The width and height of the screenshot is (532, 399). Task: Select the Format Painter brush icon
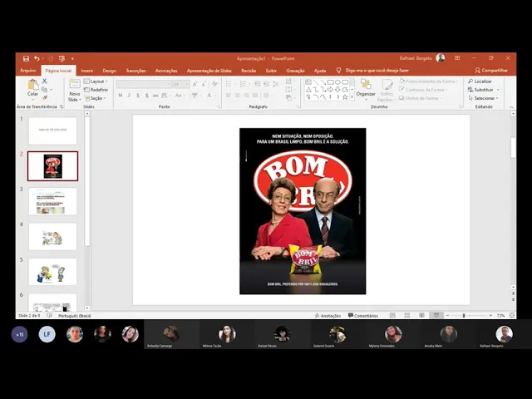point(44,98)
